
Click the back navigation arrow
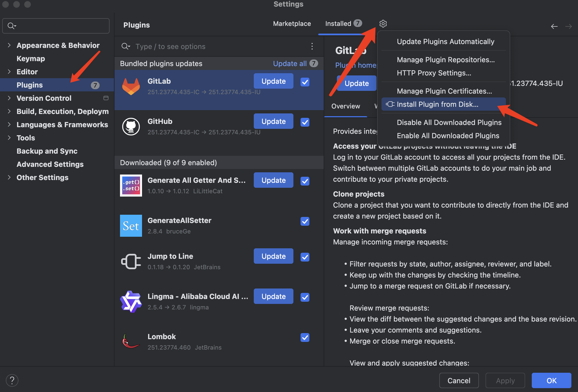[x=554, y=26]
